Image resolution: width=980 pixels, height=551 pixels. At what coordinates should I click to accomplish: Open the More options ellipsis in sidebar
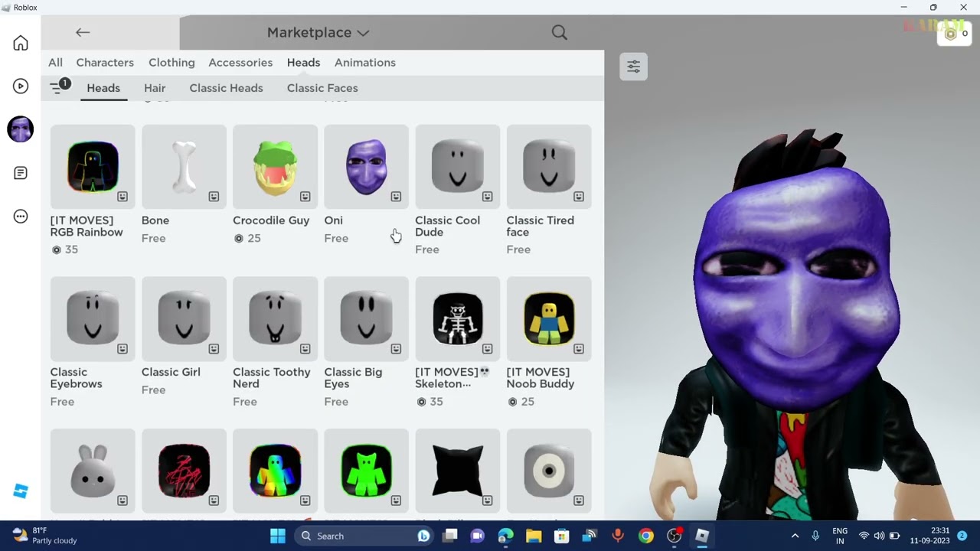tap(21, 217)
